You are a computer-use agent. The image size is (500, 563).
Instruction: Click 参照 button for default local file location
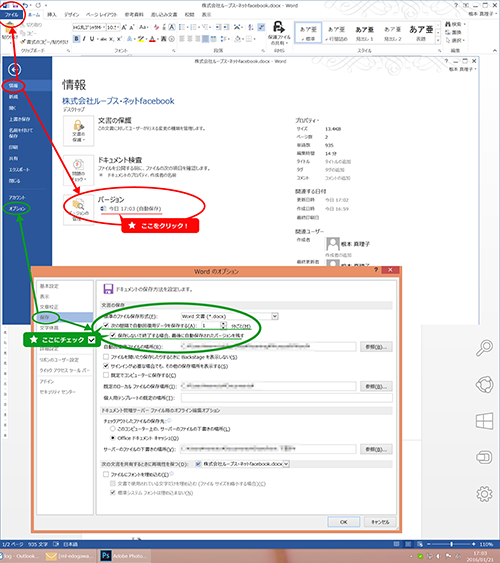(376, 386)
